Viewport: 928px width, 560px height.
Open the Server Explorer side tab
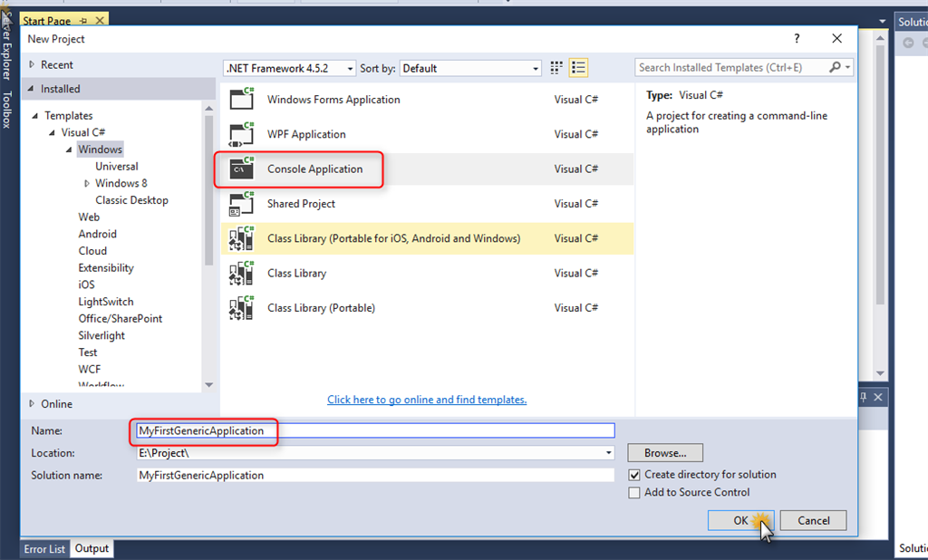[x=6, y=46]
